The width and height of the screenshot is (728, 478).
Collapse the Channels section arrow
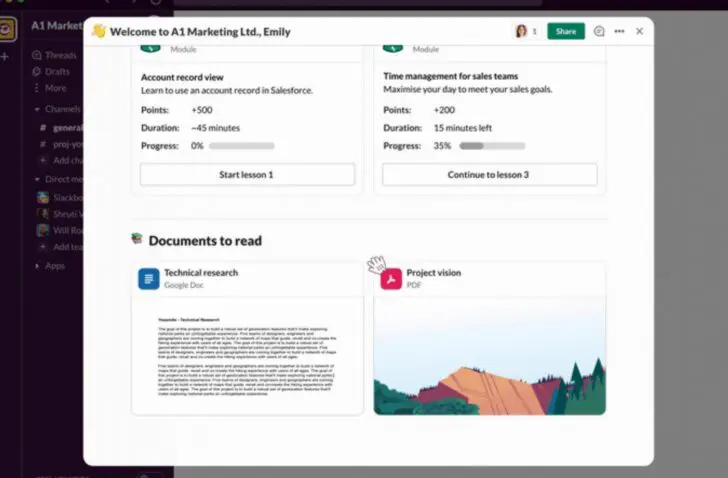[x=37, y=110]
